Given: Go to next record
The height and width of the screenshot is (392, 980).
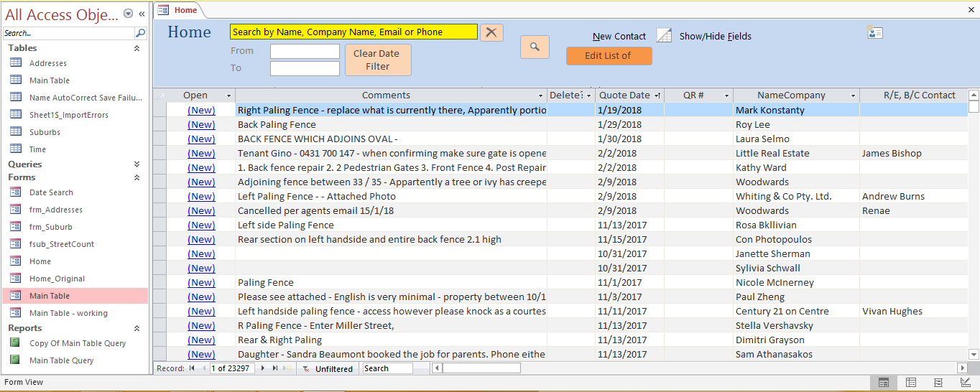Looking at the screenshot, I should click(263, 368).
